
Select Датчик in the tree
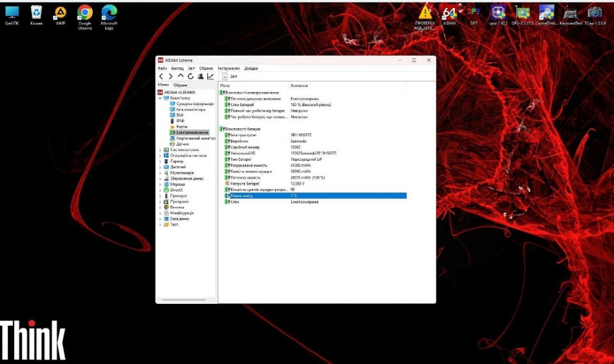click(182, 144)
